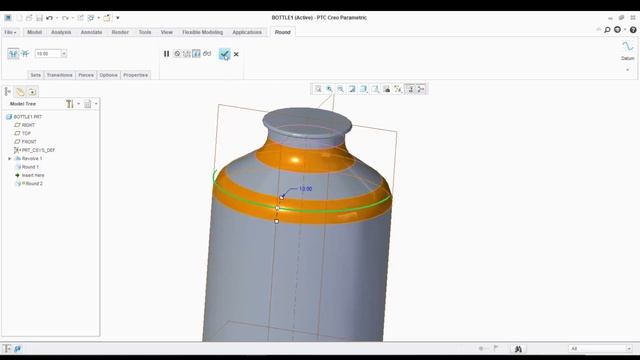Switch to the Analysis ribbon tab
Screen dimensions: 640x360
point(61,32)
